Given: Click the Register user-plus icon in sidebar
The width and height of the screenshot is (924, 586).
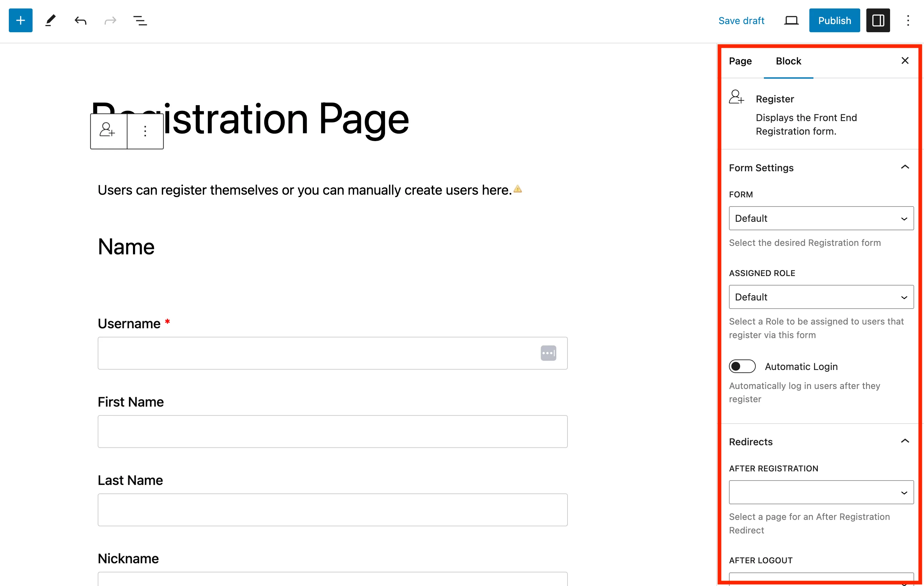Looking at the screenshot, I should (x=736, y=97).
